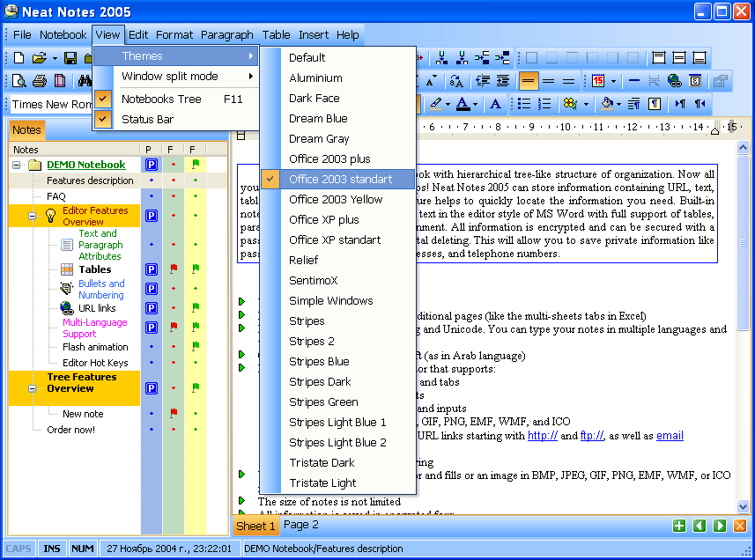Screen dimensions: 755x560
Task: Collapse the Editor Features Overview node
Action: 33,217
